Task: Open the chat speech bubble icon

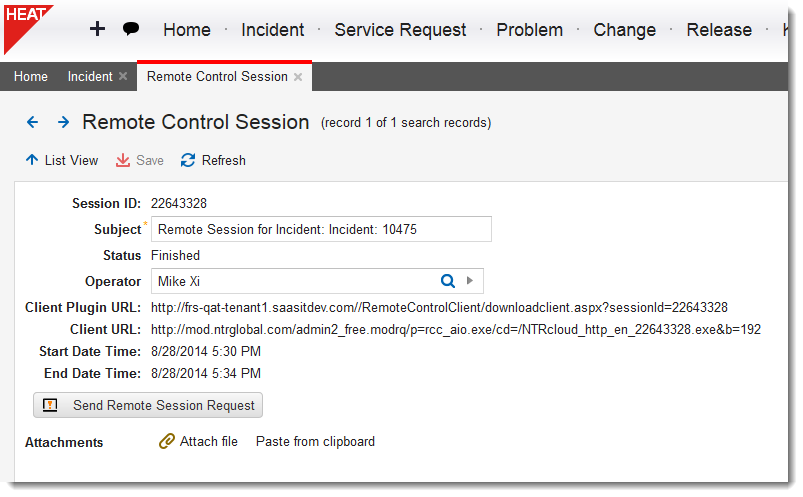Action: [131, 29]
